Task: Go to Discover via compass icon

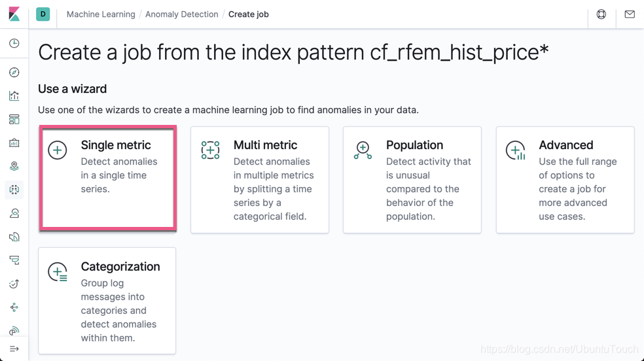Action: coord(14,72)
